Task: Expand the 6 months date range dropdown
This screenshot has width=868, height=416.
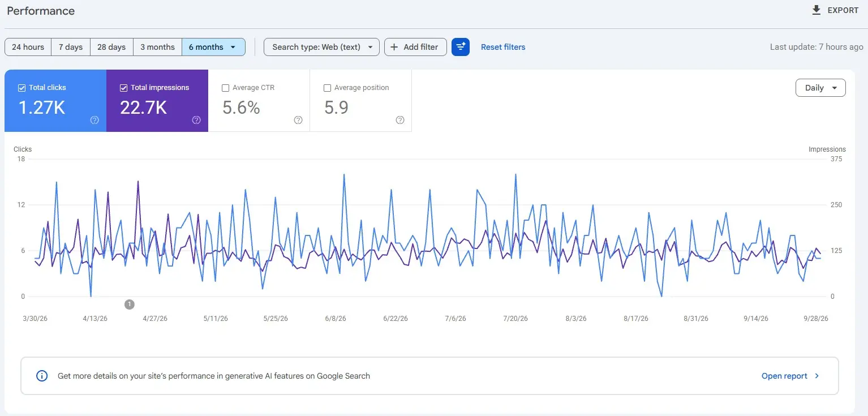Action: pyautogui.click(x=213, y=47)
